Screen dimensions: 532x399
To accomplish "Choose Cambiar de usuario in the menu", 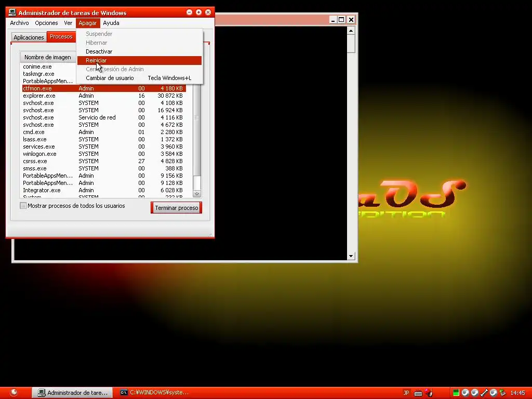I will [x=139, y=78].
